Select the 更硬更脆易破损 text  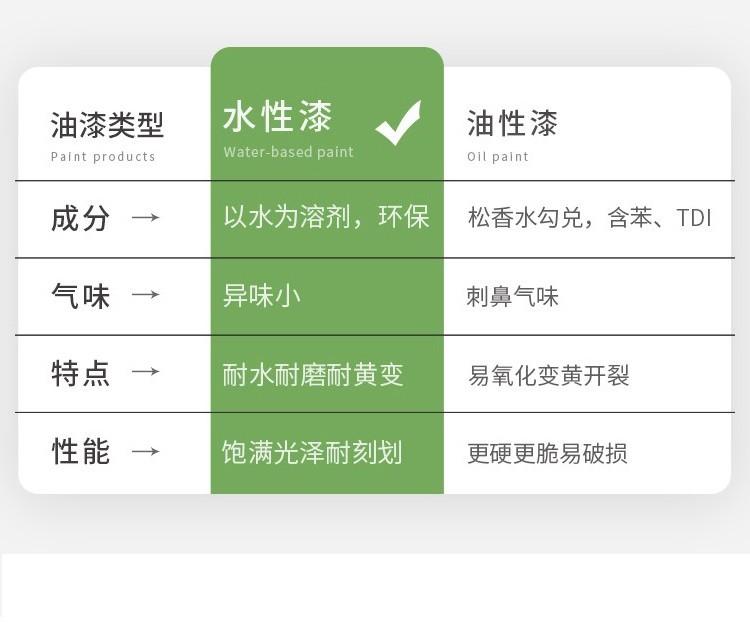[x=547, y=453]
